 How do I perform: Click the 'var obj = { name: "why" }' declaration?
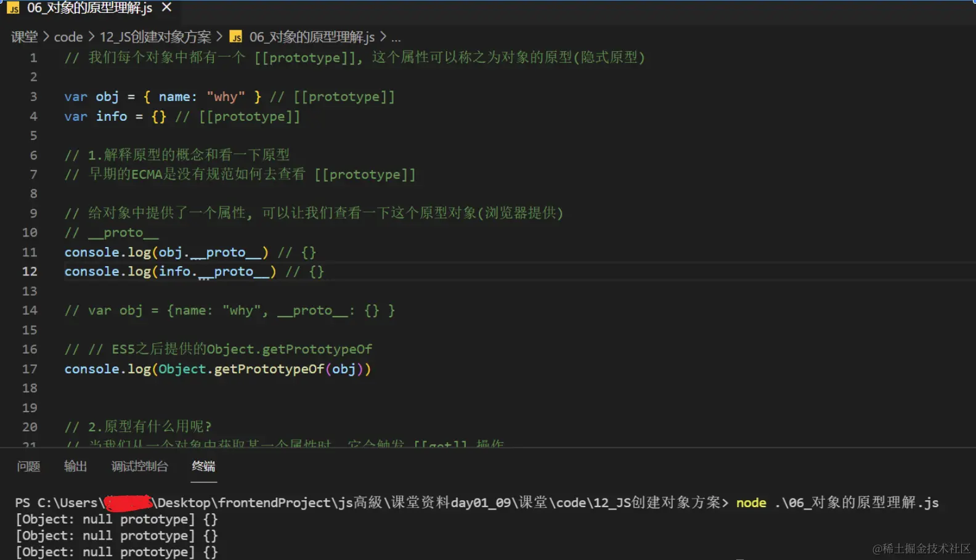(163, 97)
